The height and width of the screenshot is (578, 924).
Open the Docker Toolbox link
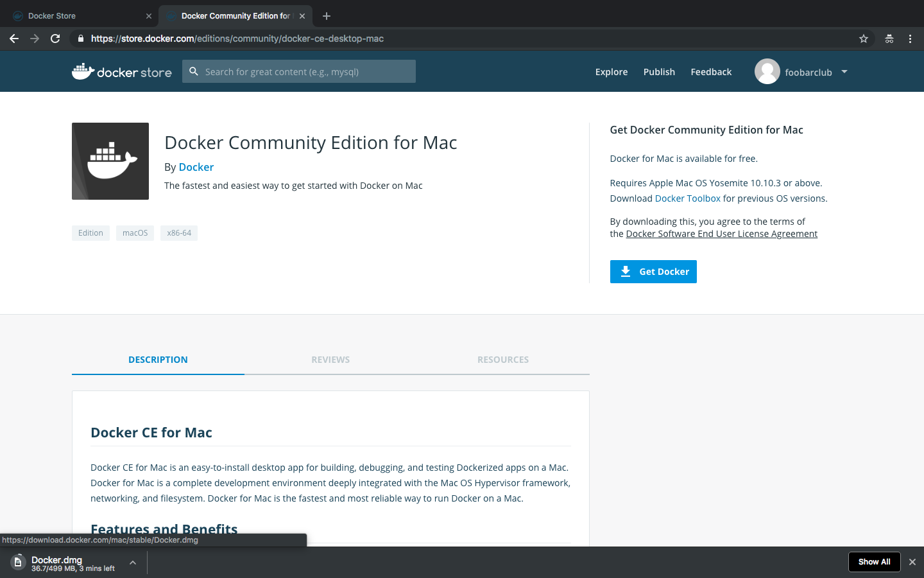click(688, 198)
